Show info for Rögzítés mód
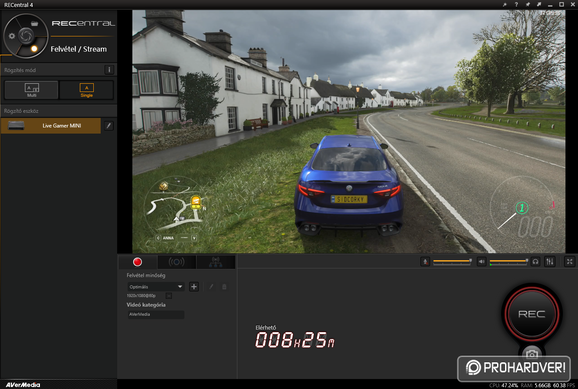This screenshot has height=389, width=578. pos(109,70)
